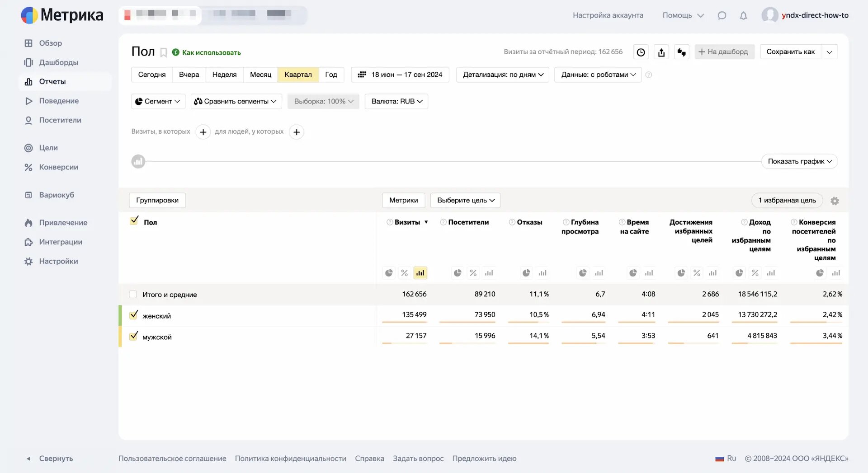Viewport: 868px width, 473px height.
Task: Add a visits condition with the plus icon
Action: [203, 132]
